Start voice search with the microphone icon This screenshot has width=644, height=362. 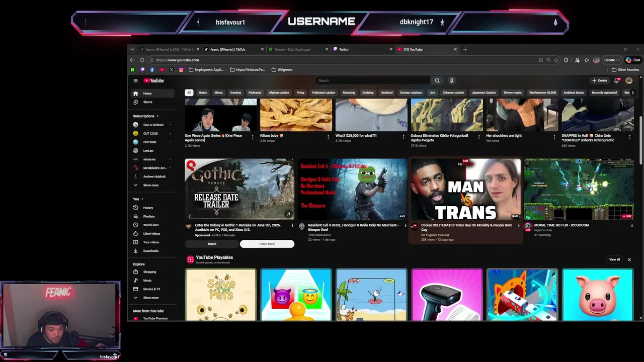pos(452,80)
